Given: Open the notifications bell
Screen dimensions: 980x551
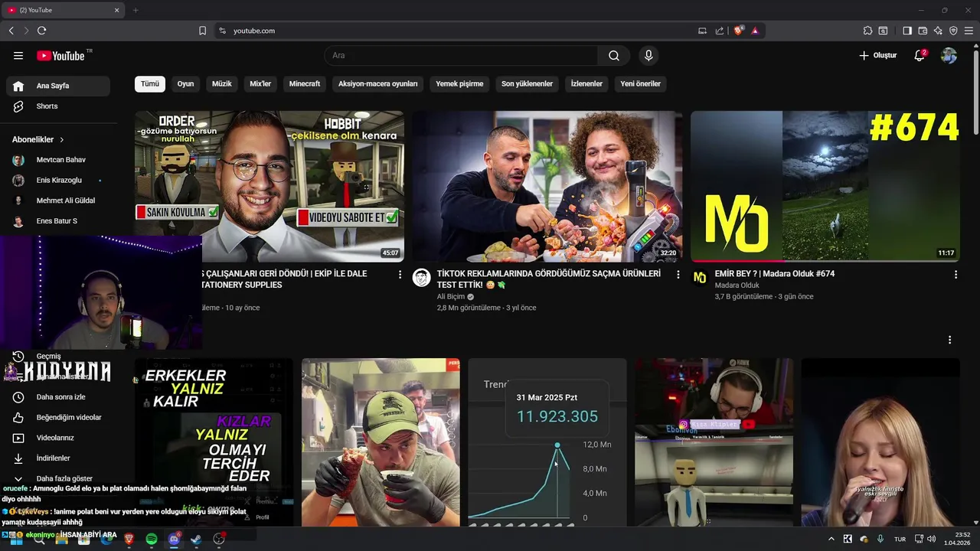Looking at the screenshot, I should [920, 55].
